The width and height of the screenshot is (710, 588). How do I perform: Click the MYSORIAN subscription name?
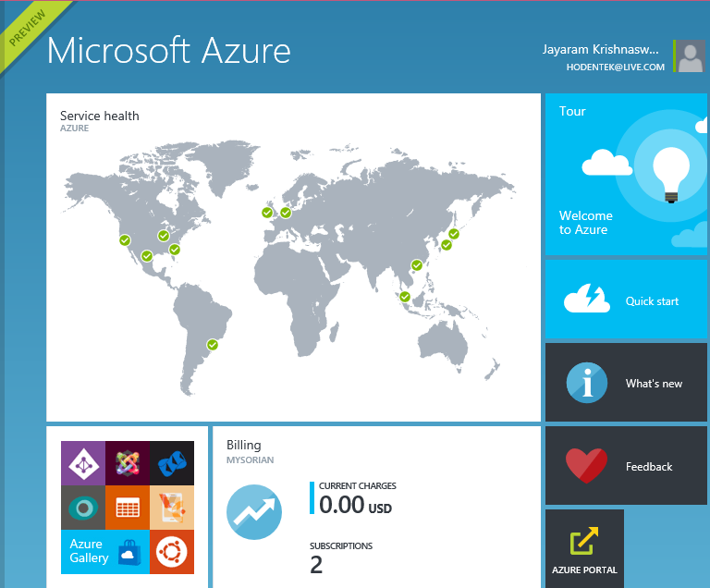click(250, 460)
